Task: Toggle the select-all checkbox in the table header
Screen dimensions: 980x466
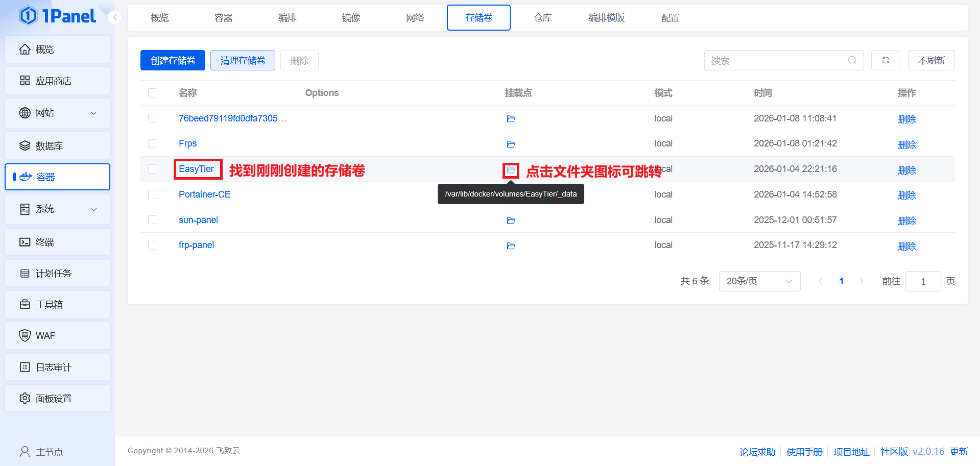Action: (153, 93)
